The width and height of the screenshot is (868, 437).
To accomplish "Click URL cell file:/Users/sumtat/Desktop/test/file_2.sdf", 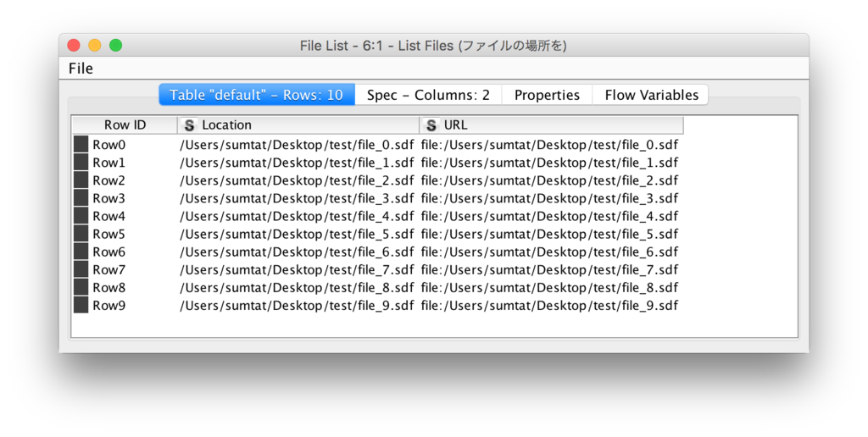I will point(549,180).
